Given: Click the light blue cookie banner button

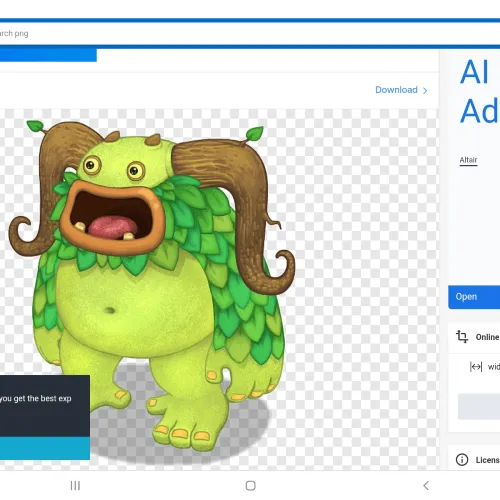Looking at the screenshot, I should [45, 448].
